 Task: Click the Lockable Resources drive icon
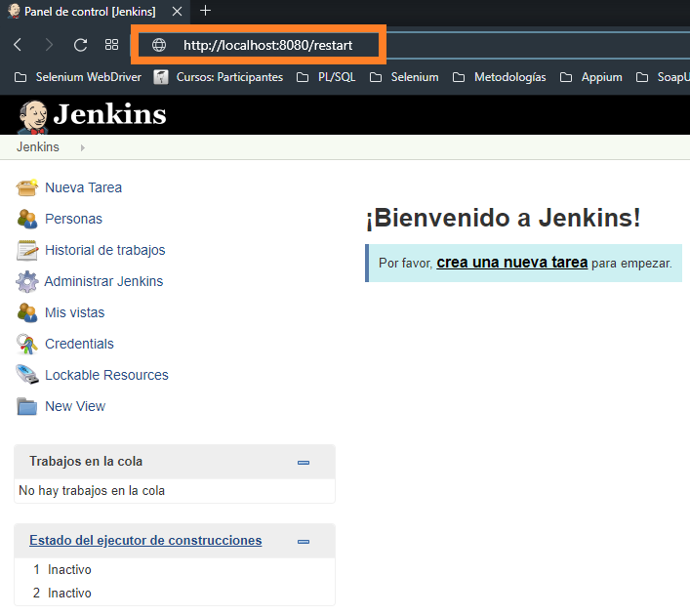27,375
